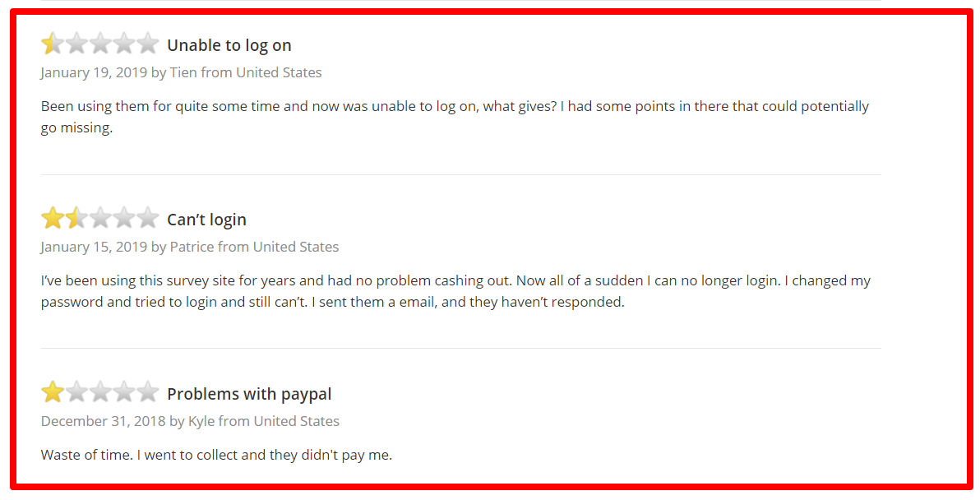The height and width of the screenshot is (500, 980).
Task: Click the full gold star of 'Can't login'
Action: [x=53, y=218]
